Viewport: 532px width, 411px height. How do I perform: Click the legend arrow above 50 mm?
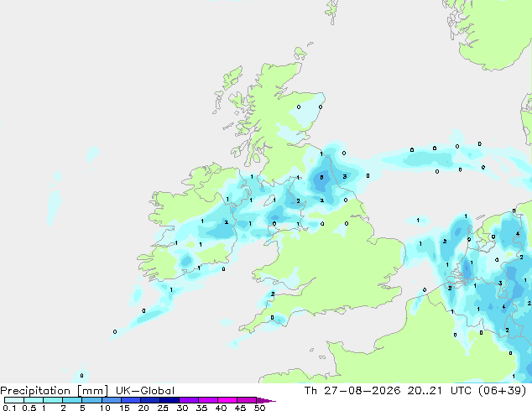[266, 400]
